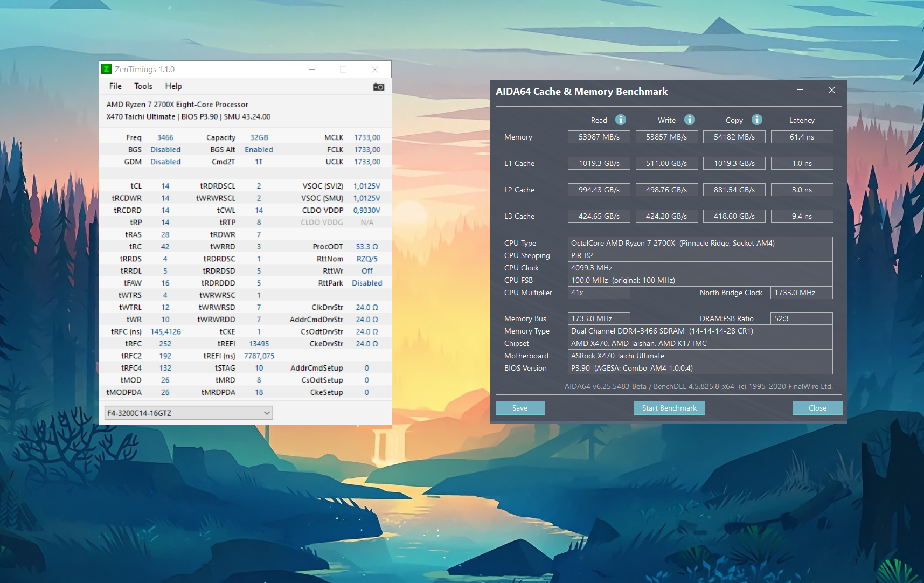The height and width of the screenshot is (583, 924).
Task: Click the tRFC (ns) value 145,4126
Action: [x=165, y=331]
